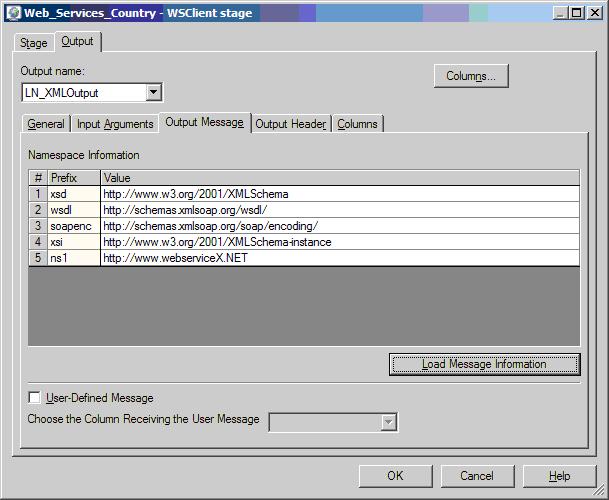
Task: Click the # column header
Action: pos(38,178)
